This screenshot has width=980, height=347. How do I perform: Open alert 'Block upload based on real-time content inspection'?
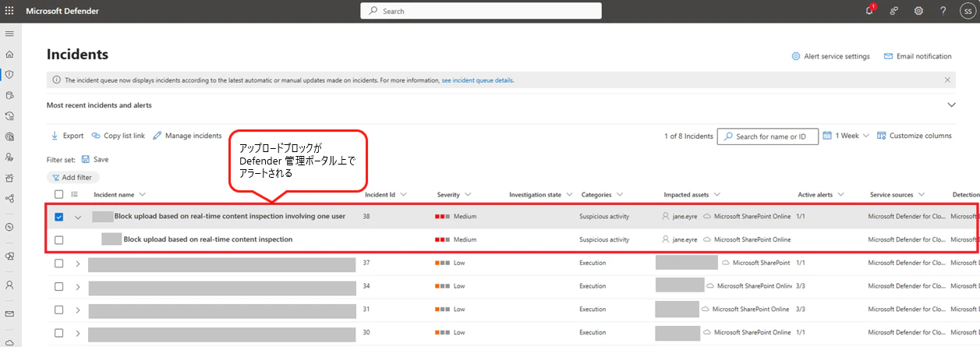point(208,239)
